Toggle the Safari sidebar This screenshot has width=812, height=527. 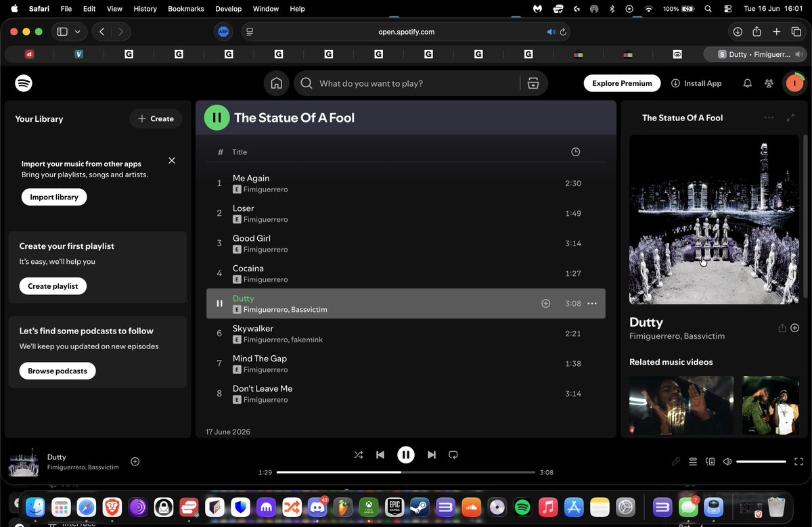pos(62,32)
